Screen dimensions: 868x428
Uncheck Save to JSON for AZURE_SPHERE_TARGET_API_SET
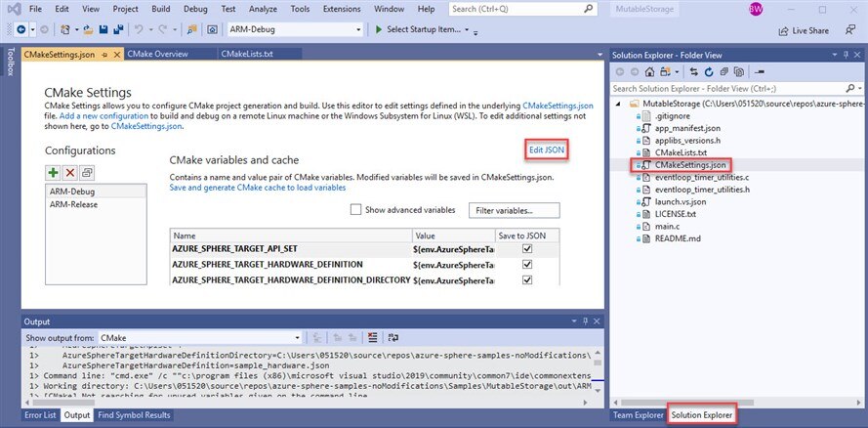point(527,249)
